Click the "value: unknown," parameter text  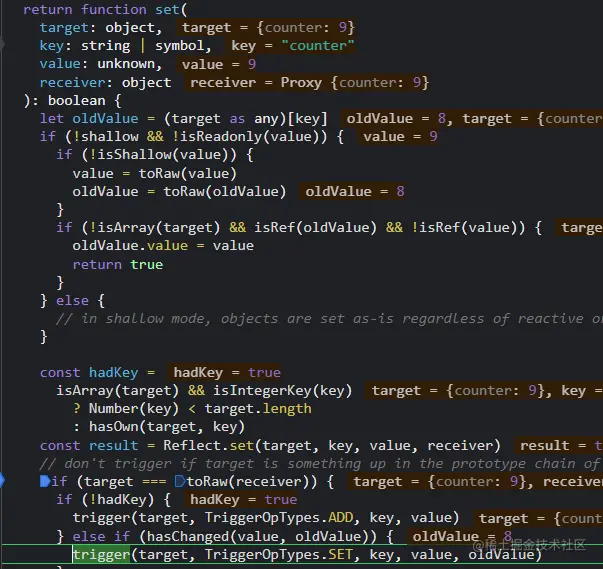(x=101, y=64)
